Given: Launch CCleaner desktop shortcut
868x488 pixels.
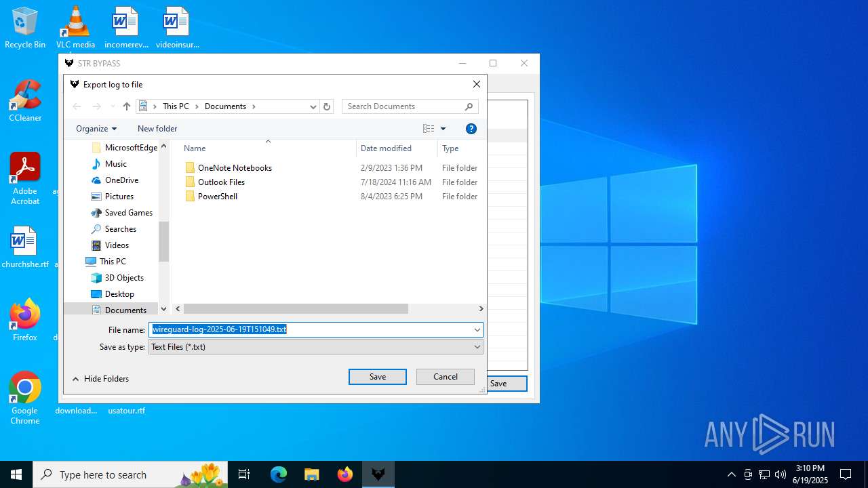Looking at the screenshot, I should coord(25,101).
